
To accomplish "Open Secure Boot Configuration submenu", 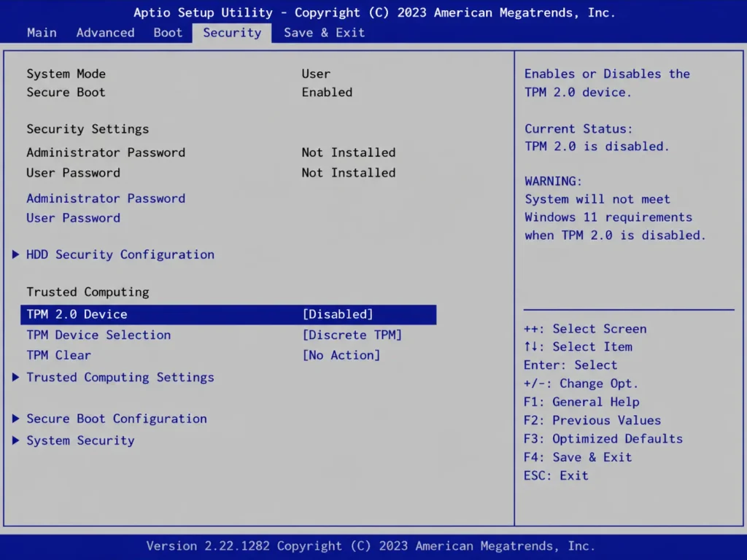I will (x=116, y=419).
